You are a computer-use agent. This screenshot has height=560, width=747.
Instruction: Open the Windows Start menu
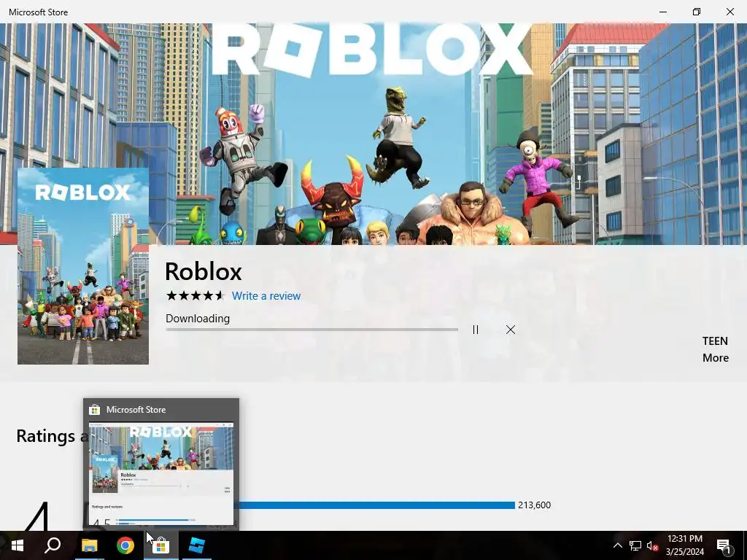[x=18, y=545]
